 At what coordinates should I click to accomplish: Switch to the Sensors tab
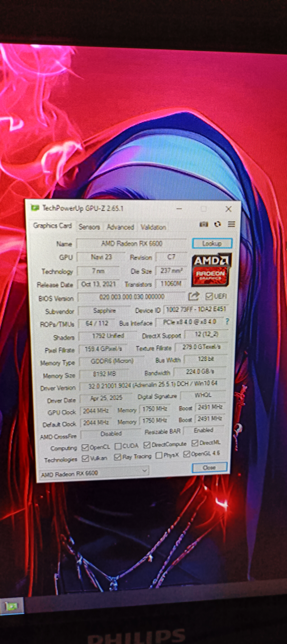[89, 227]
